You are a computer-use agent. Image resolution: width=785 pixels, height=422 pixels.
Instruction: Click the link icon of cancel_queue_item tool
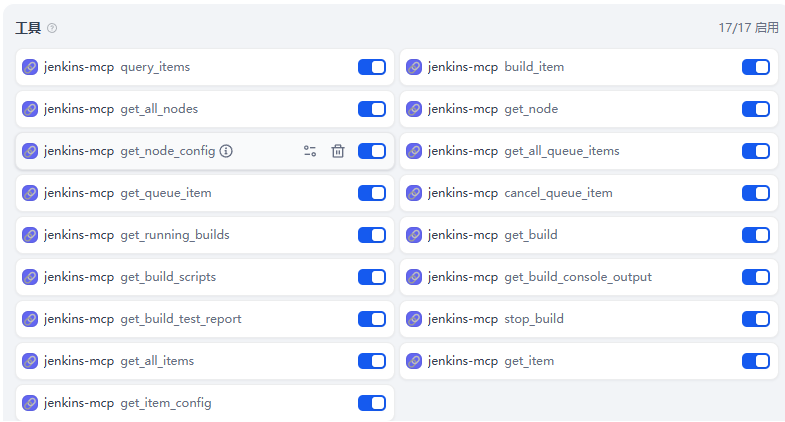pos(414,193)
